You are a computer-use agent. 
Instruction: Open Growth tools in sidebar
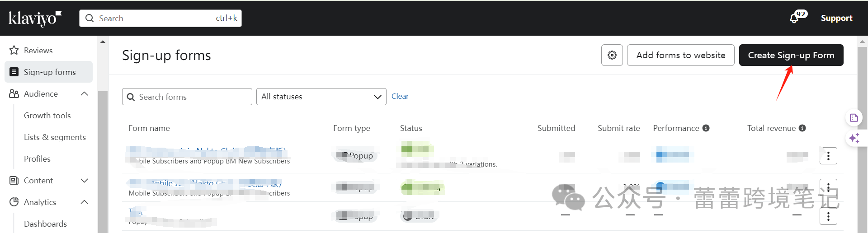47,116
